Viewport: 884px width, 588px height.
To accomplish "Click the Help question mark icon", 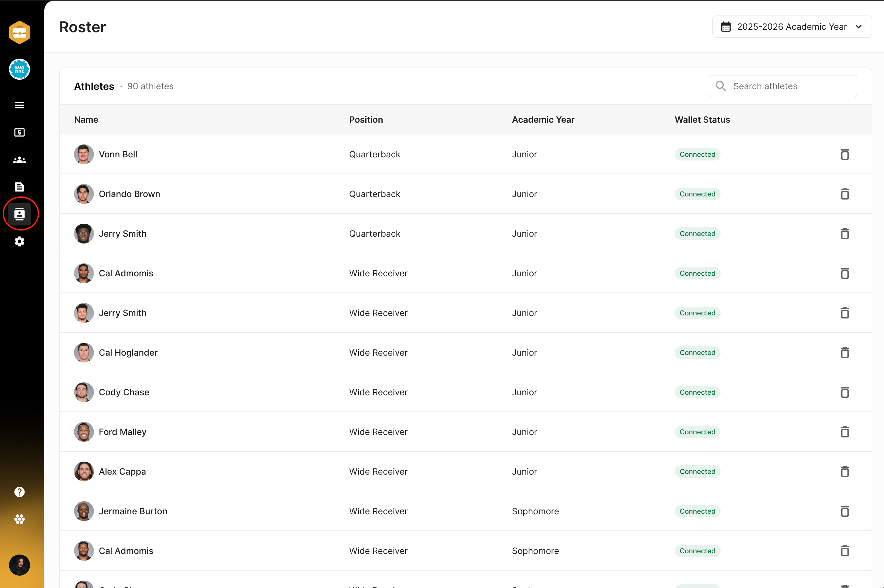I will (x=19, y=492).
